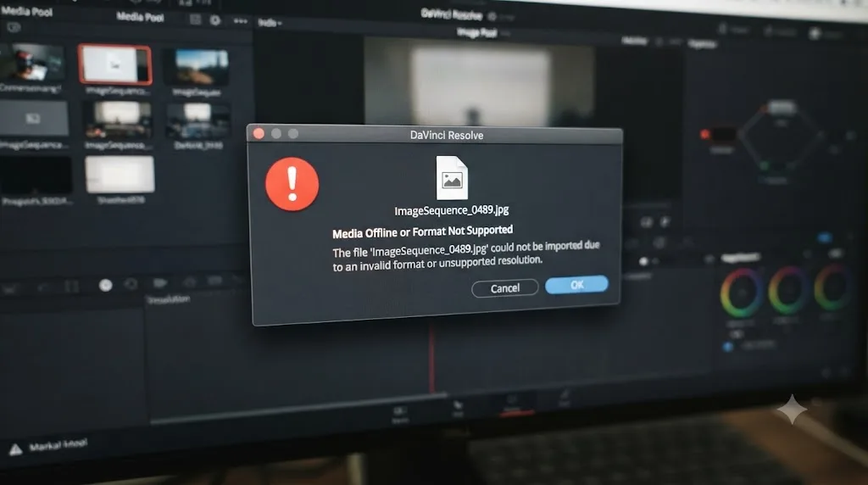Open the media pool three-dots options menu

tap(240, 21)
